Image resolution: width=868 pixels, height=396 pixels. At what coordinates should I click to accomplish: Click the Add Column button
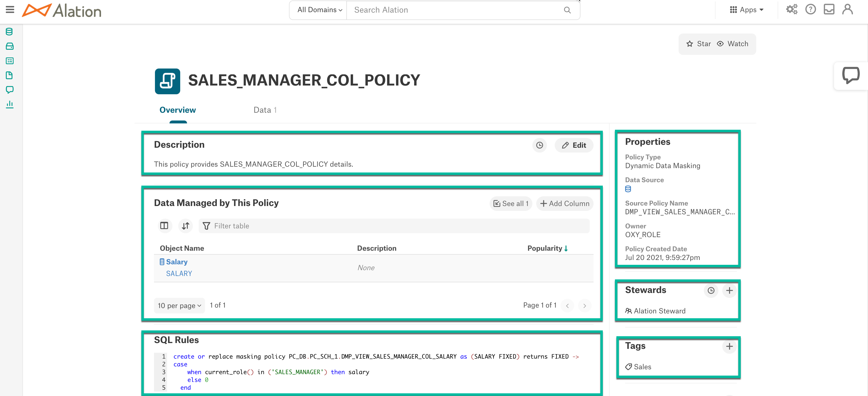[564, 204]
